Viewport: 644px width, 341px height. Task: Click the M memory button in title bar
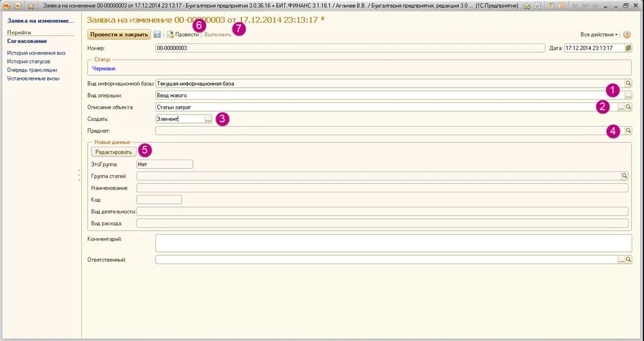point(574,6)
